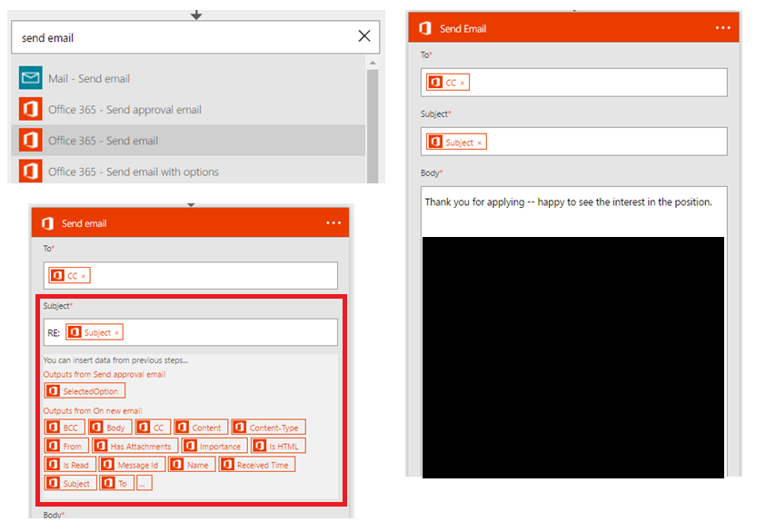The width and height of the screenshot is (766, 532).
Task: Remove the Subject token in the RE: subject field
Action: click(x=116, y=333)
